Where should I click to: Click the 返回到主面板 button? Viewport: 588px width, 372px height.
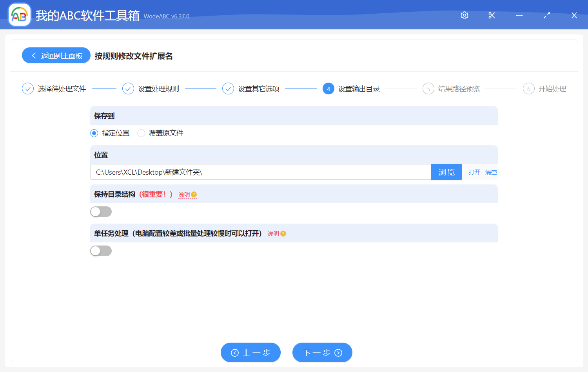coord(56,55)
